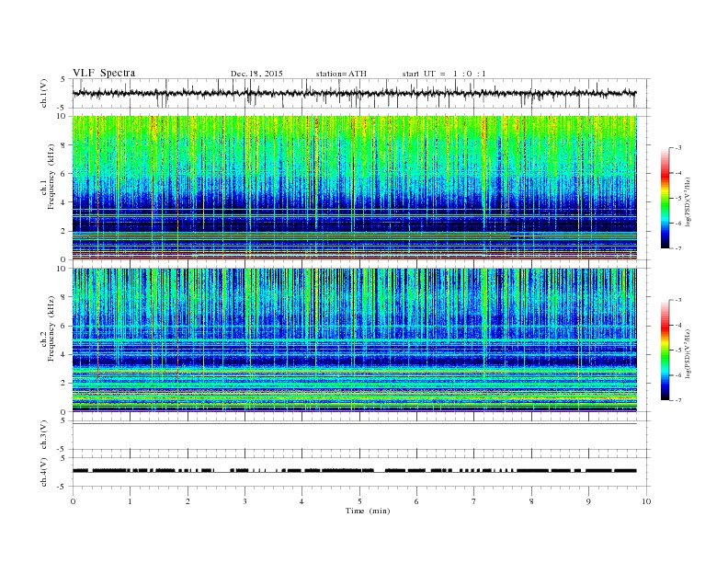Click the ch.2 colorbar "log(PSD)(V²/Hz)" label
The image size is (728, 563).
688,353
